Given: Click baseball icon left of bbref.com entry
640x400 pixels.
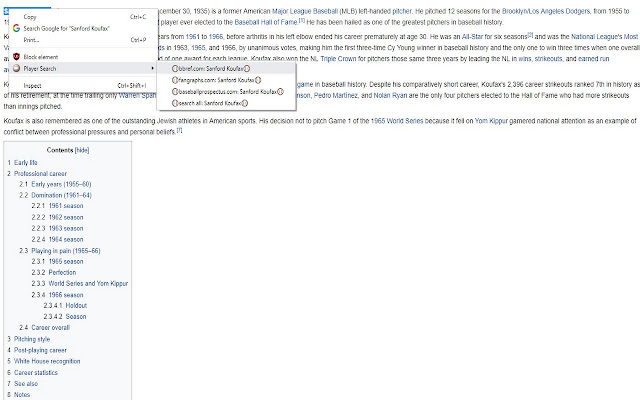Looking at the screenshot, I should click(175, 69).
